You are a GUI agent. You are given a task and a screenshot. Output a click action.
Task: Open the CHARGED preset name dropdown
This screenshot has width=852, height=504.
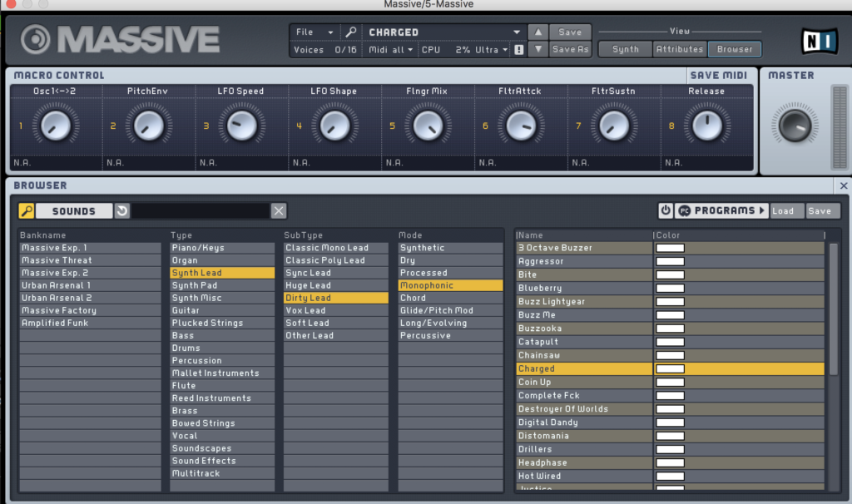click(445, 32)
